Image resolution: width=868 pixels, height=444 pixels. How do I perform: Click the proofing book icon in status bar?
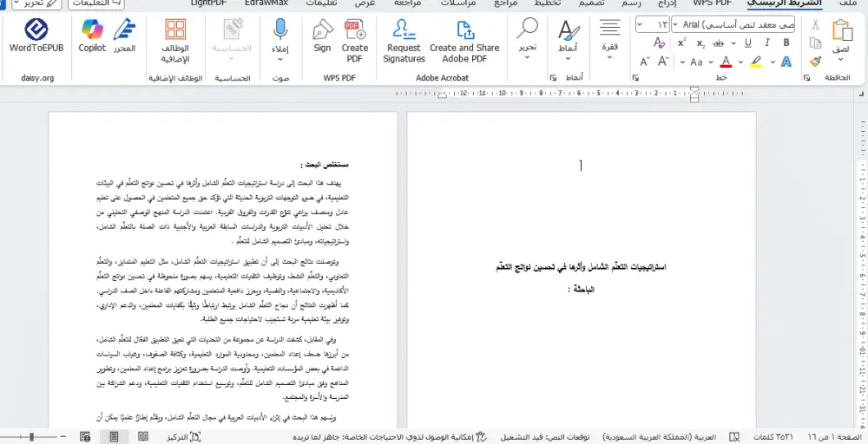point(734,437)
